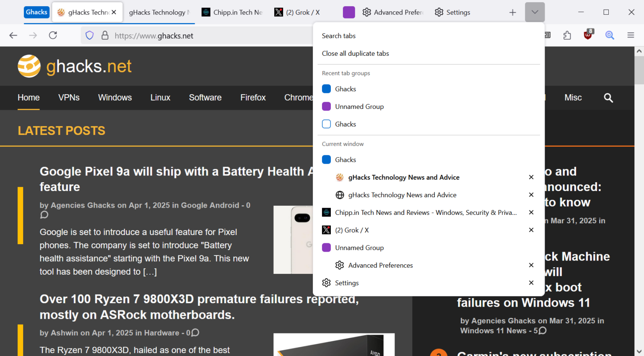Close the Settings tab via its X
644x356 pixels.
(x=531, y=283)
